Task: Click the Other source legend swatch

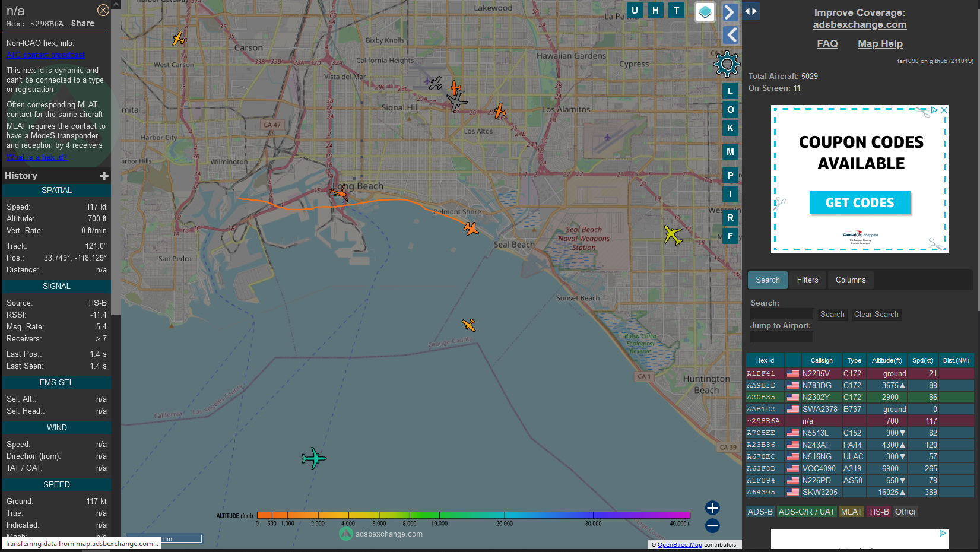Action: click(905, 512)
